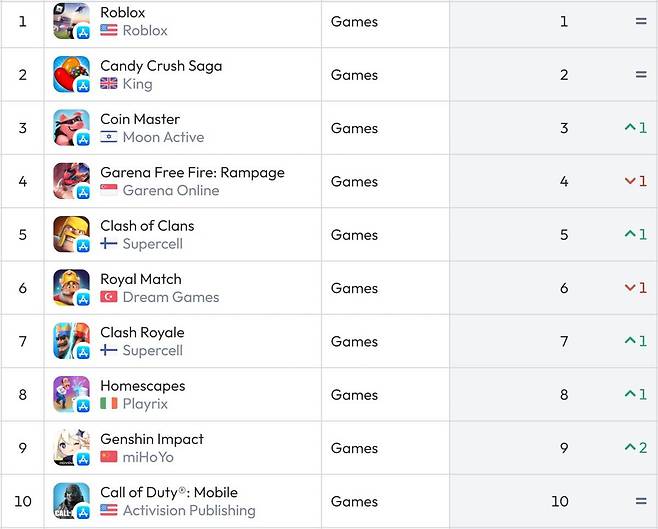Click the miHoYo publisher name
This screenshot has width=658, height=529.
tap(148, 457)
